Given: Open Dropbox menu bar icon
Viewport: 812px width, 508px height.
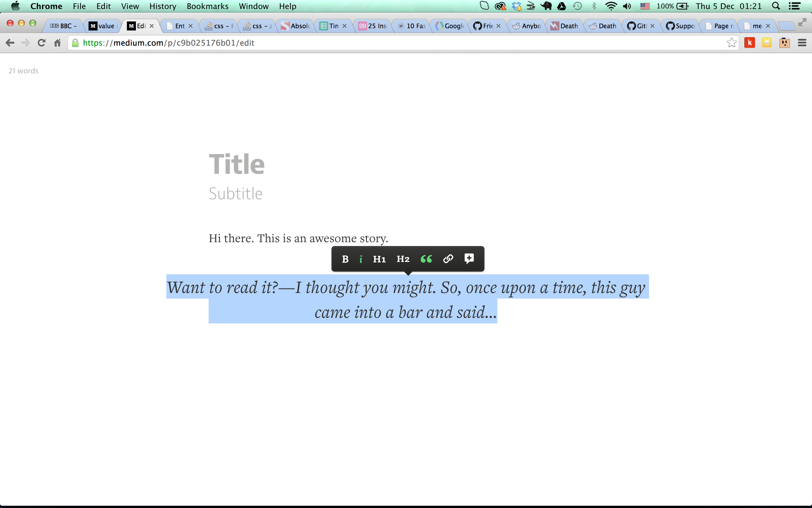Looking at the screenshot, I should [x=517, y=6].
